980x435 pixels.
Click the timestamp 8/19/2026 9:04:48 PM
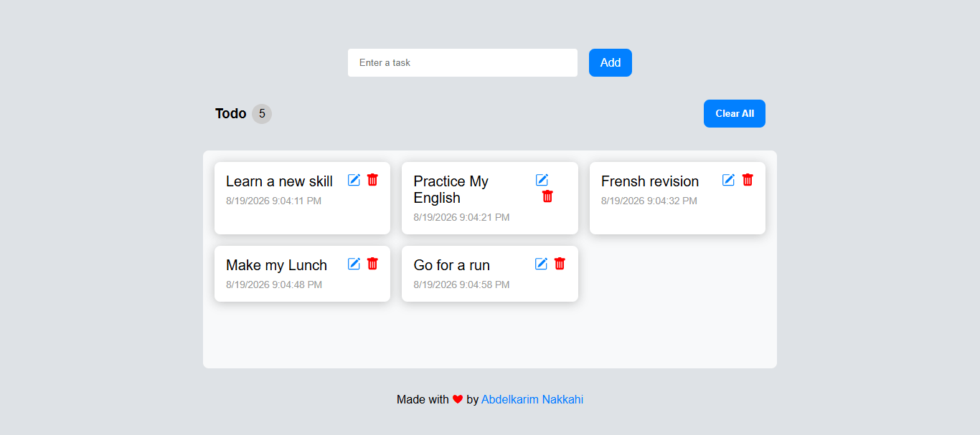point(274,285)
